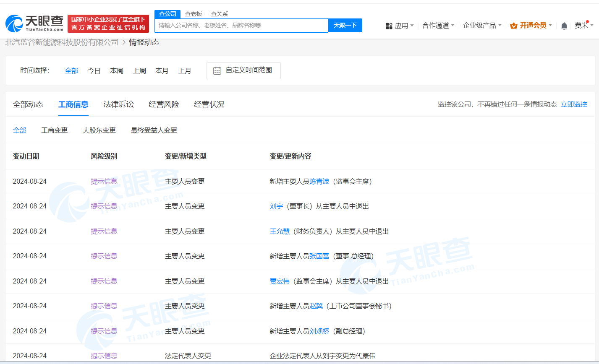The height and width of the screenshot is (364, 599).
Task: Select the 本月 time filter
Action: [162, 70]
